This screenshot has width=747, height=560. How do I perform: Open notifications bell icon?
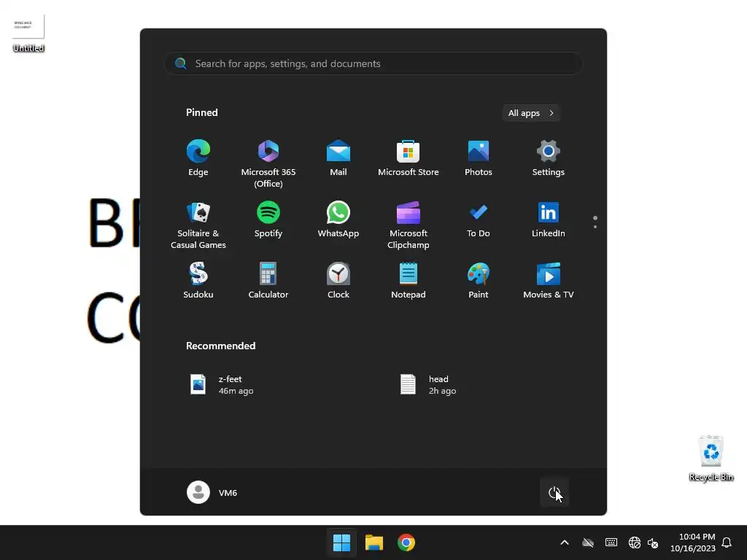pyautogui.click(x=727, y=542)
